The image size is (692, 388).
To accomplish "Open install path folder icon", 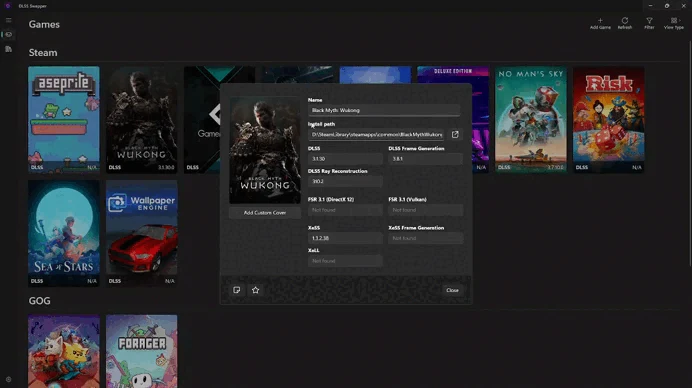I will (x=455, y=135).
